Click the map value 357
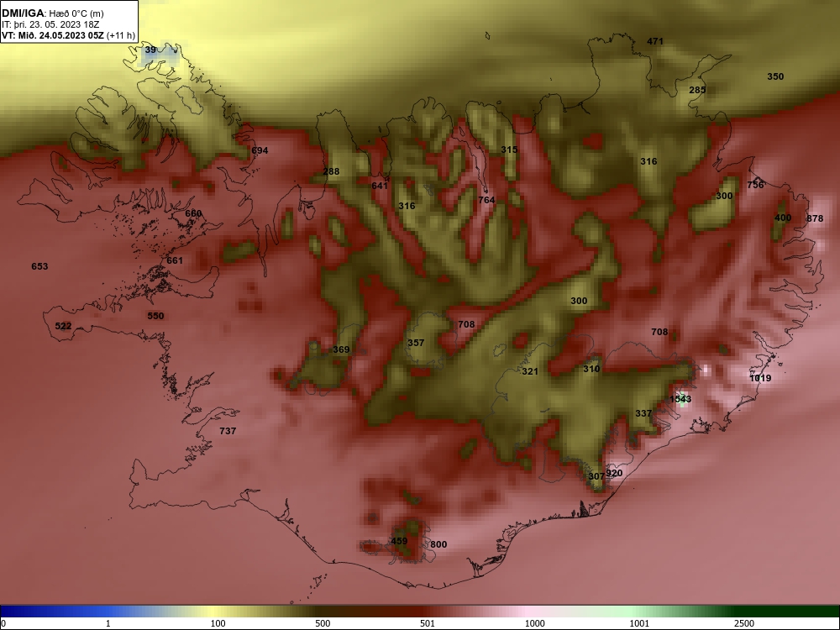Viewport: 840px width, 630px height. click(x=416, y=343)
